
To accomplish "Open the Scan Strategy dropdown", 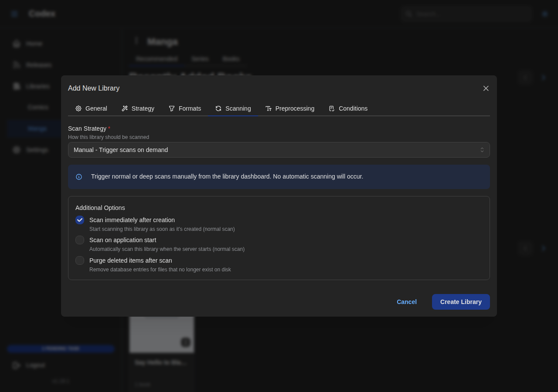I will click(279, 150).
